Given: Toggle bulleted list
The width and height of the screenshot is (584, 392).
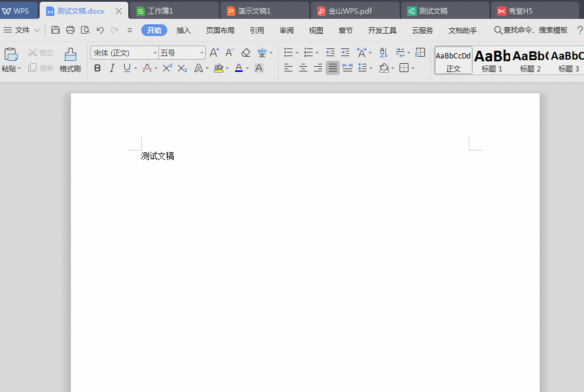Looking at the screenshot, I should tap(288, 53).
